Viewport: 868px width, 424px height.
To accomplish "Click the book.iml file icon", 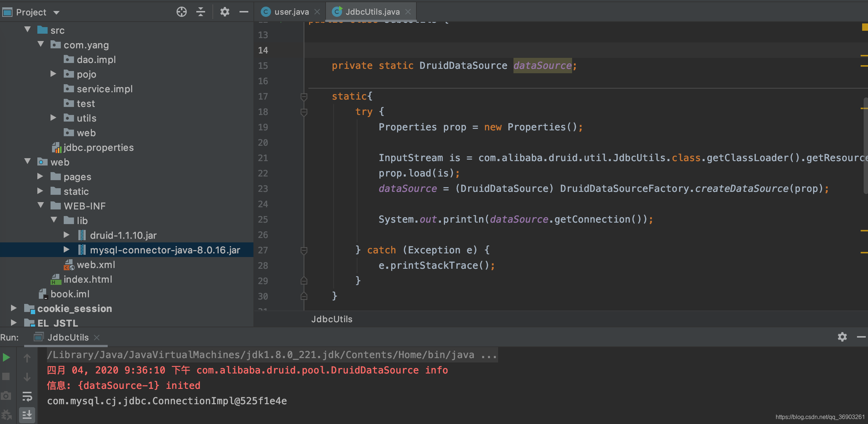I will click(43, 294).
